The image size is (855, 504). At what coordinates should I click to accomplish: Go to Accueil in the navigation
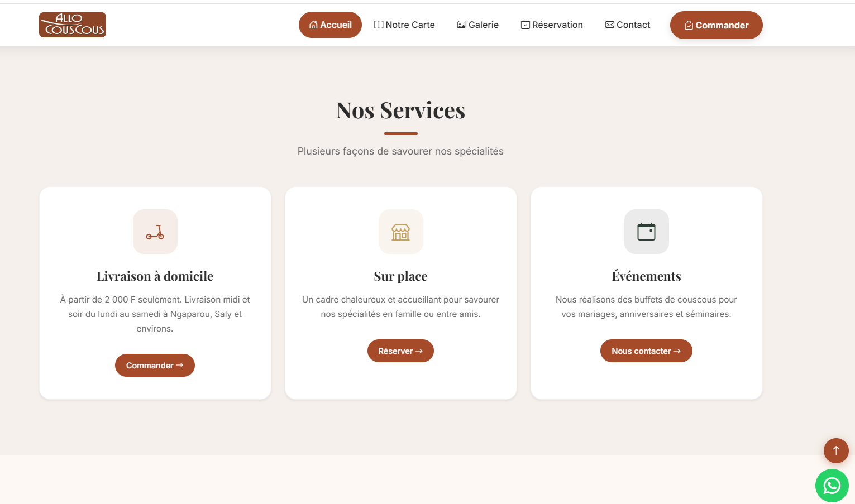pyautogui.click(x=330, y=25)
